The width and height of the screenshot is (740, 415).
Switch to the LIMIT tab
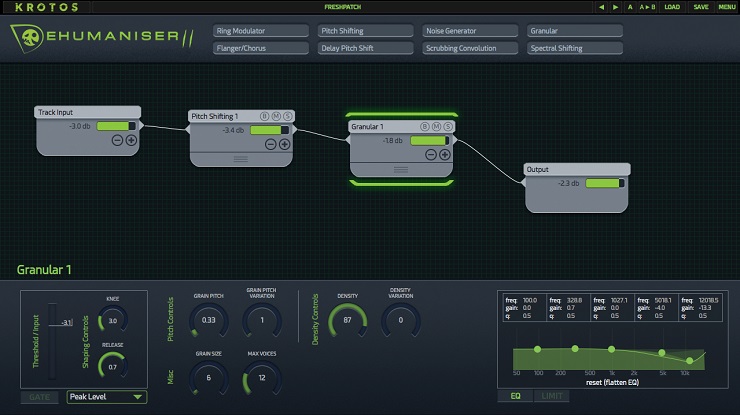click(547, 397)
